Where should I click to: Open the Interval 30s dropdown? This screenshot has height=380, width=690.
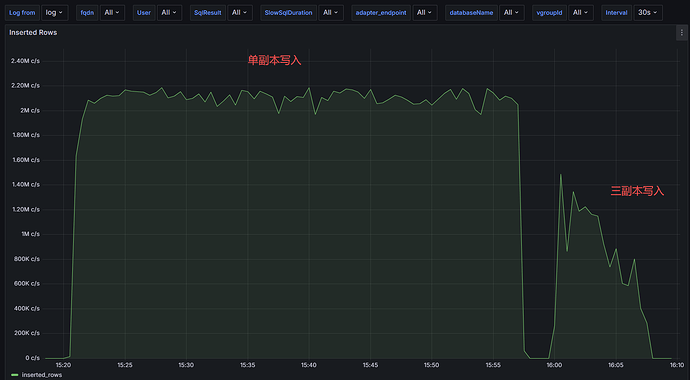click(648, 13)
